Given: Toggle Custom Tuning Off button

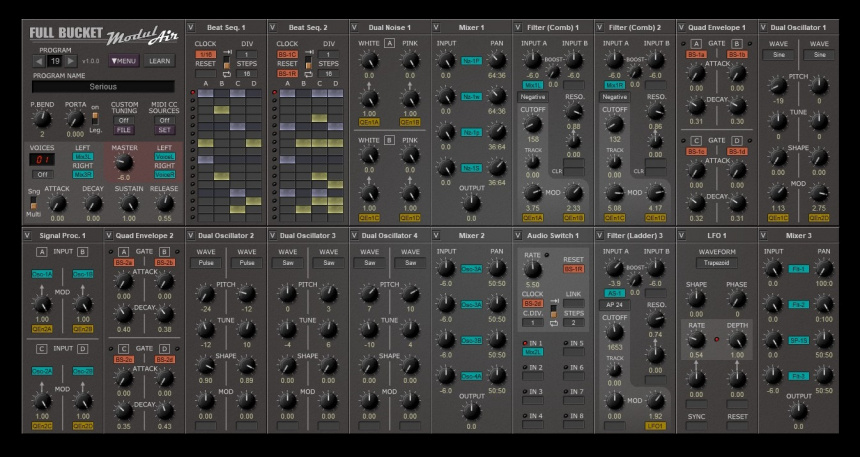Looking at the screenshot, I should tap(125, 121).
